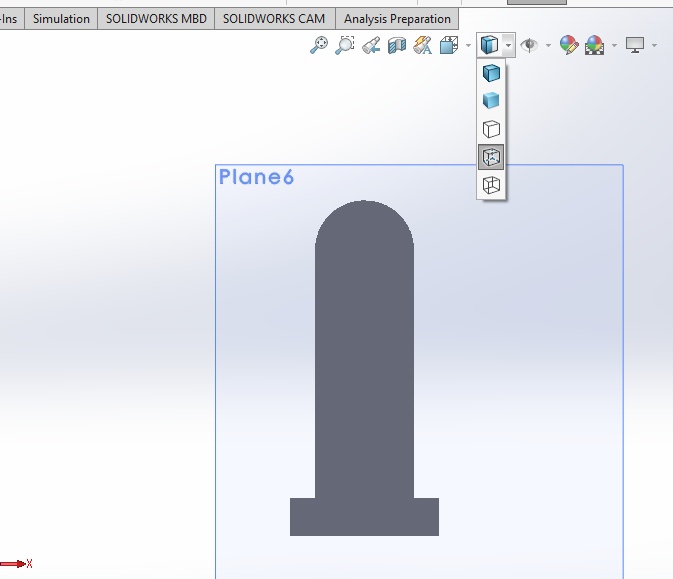Open Edit Appearance color ball icon

[x=569, y=45]
